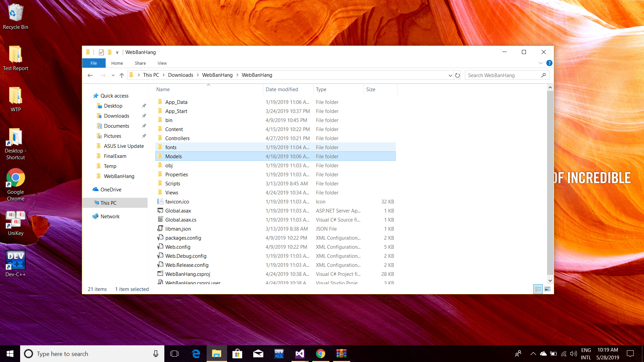Open recent locations dropdown arrow

(x=113, y=75)
